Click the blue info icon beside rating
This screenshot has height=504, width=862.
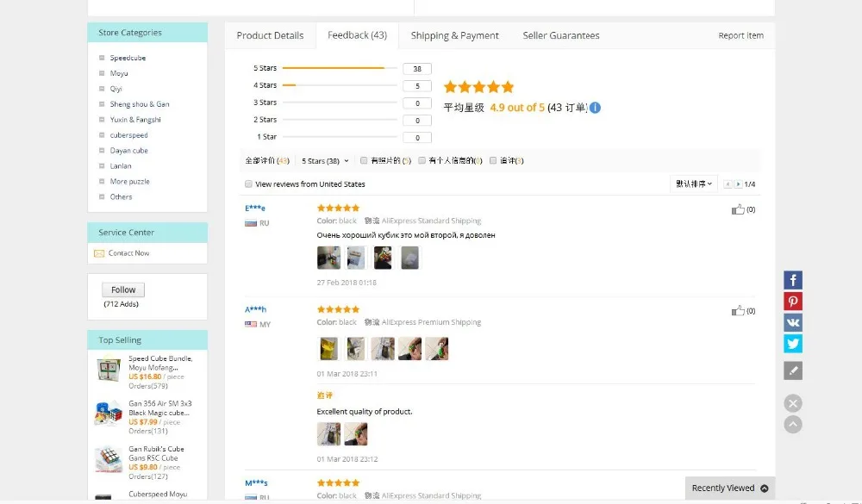click(595, 108)
